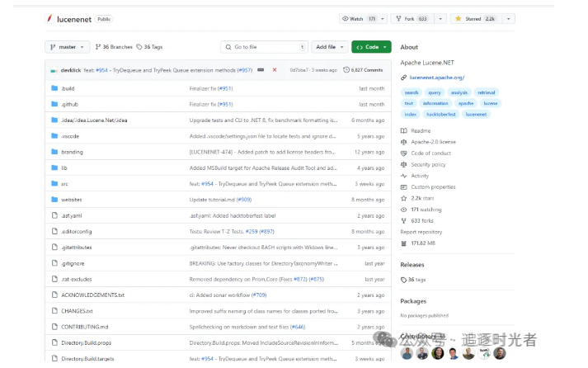Select the lucenenet topic tag
Screen dimensions: 588x368
pyautogui.click(x=476, y=115)
